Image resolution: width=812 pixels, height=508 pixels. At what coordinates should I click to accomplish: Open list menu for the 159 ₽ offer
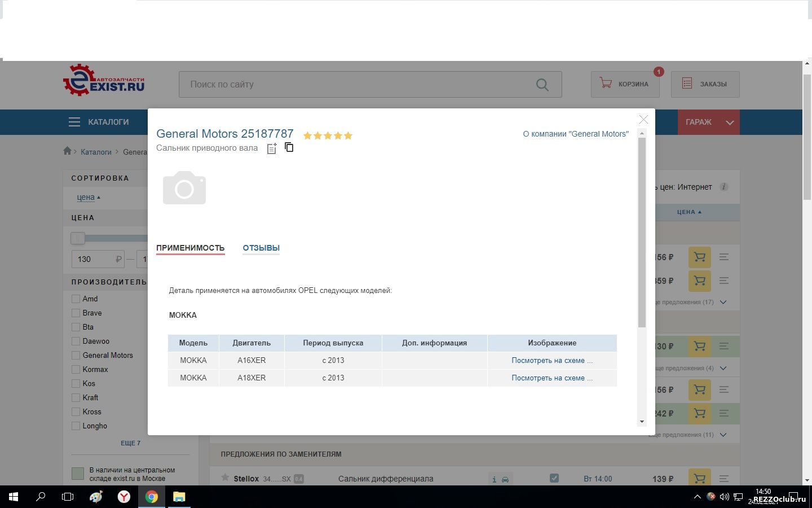point(724,281)
